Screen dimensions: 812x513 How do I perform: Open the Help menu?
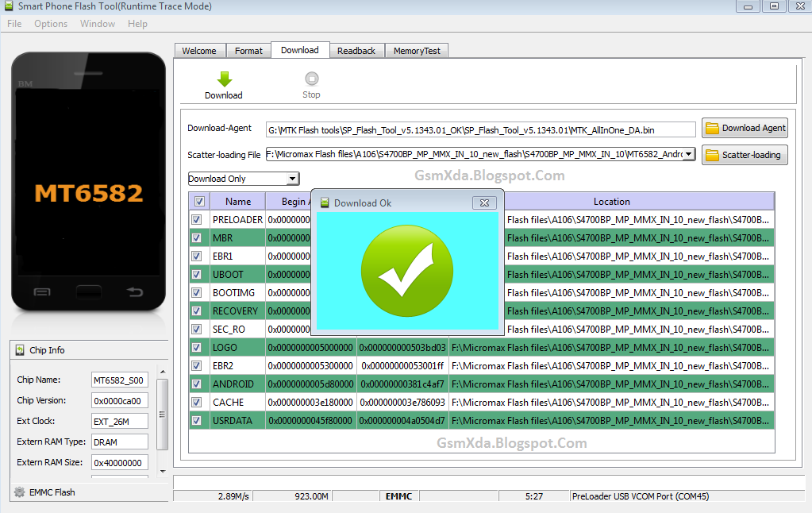pyautogui.click(x=138, y=24)
